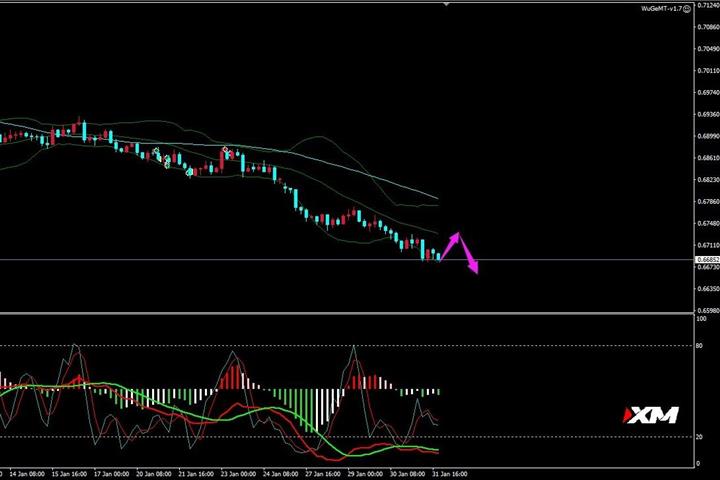Image resolution: width=720 pixels, height=480 pixels.
Task: Click the 27 Jan 16:00 time axis label
Action: tap(323, 474)
